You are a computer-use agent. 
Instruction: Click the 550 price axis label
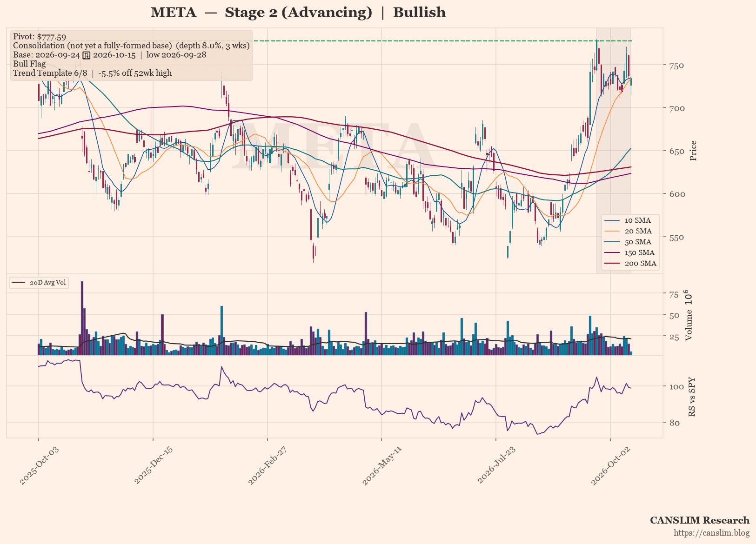click(677, 237)
